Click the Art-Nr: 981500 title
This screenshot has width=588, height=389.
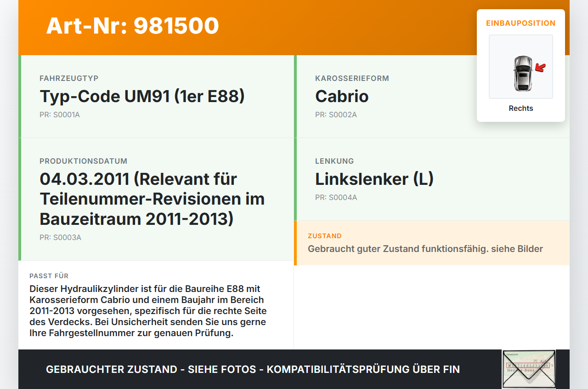click(132, 26)
